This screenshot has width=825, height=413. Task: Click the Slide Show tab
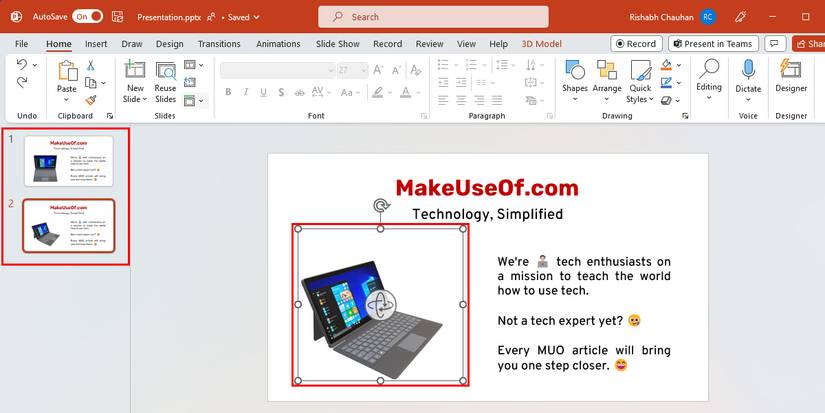(338, 44)
